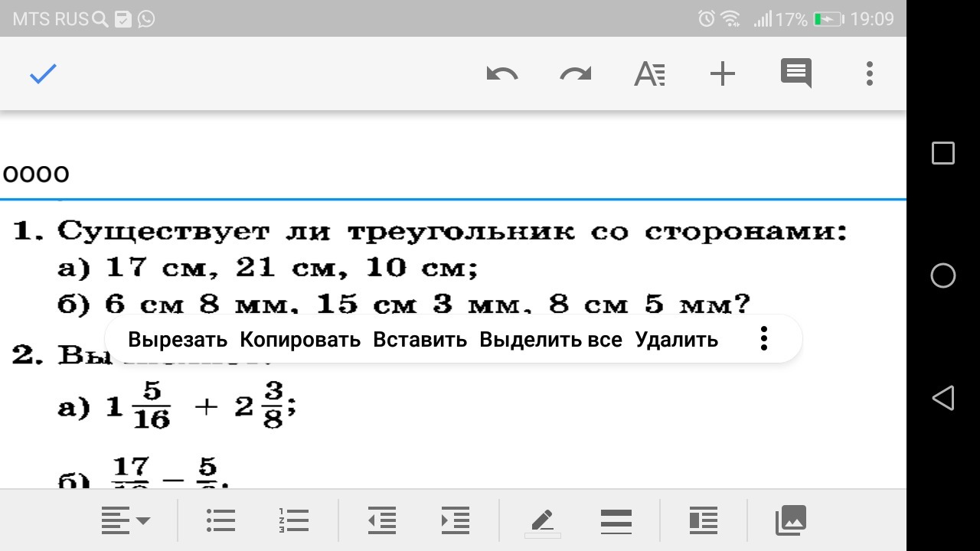Open the overflow menu in the top bar

coord(869,73)
